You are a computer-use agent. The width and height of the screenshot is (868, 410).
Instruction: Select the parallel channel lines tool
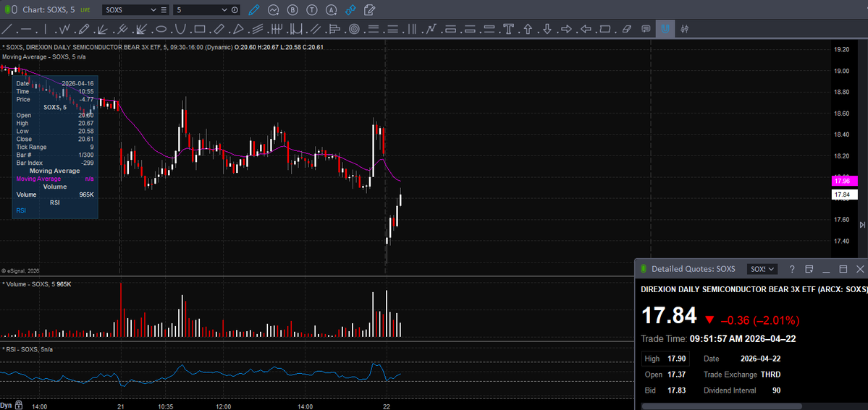point(315,29)
